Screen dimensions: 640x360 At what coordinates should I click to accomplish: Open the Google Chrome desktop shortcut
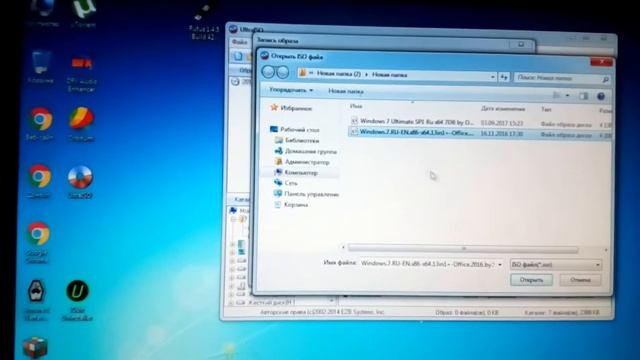[x=38, y=242]
